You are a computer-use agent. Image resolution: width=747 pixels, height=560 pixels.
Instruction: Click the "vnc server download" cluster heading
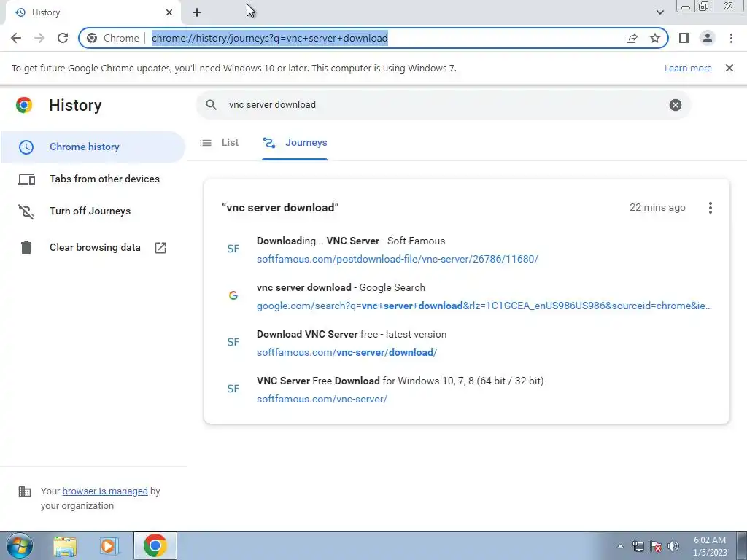pyautogui.click(x=280, y=208)
